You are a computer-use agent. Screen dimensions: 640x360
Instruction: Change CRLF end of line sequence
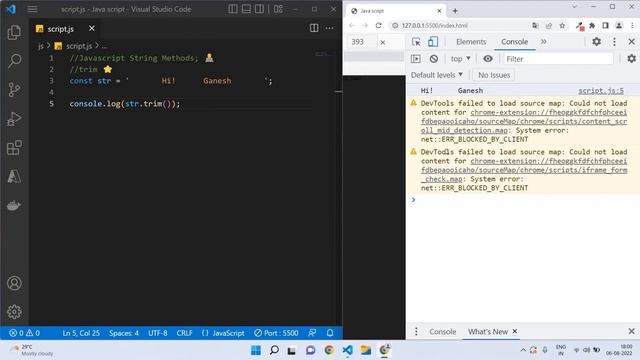184,333
